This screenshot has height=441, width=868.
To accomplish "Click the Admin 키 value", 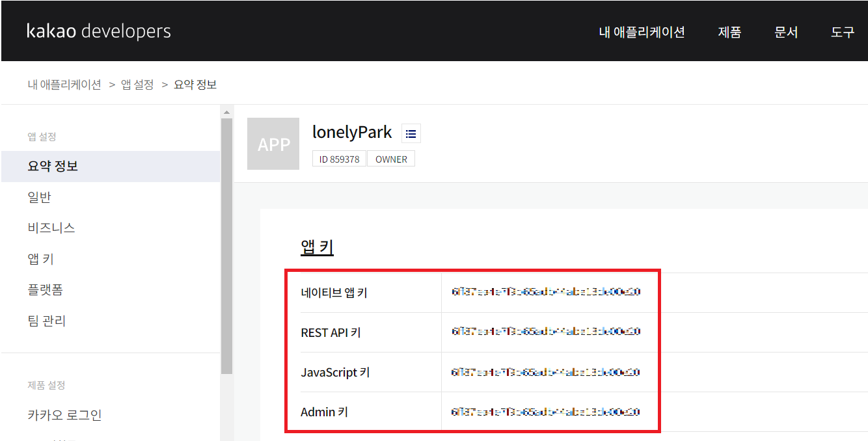I will pyautogui.click(x=546, y=412).
